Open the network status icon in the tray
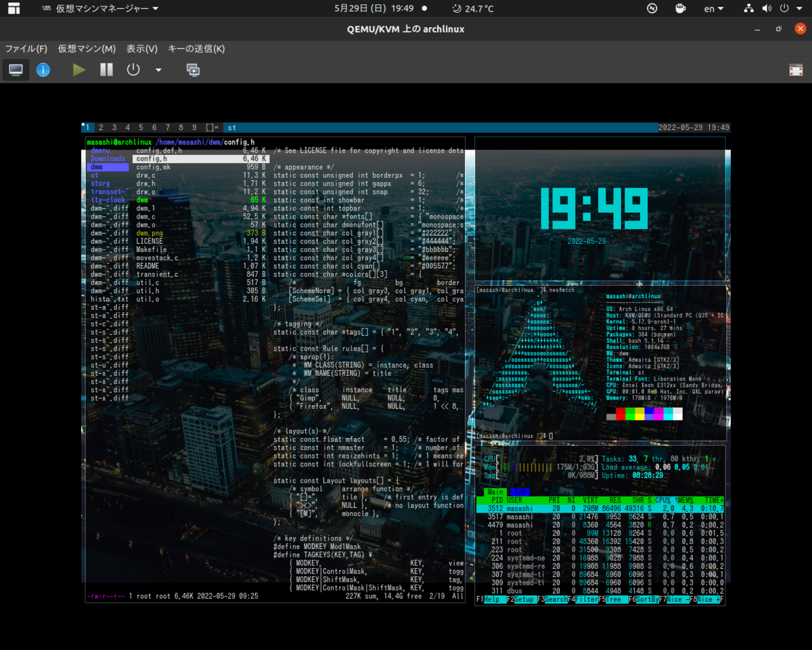This screenshot has width=812, height=650. [748, 9]
